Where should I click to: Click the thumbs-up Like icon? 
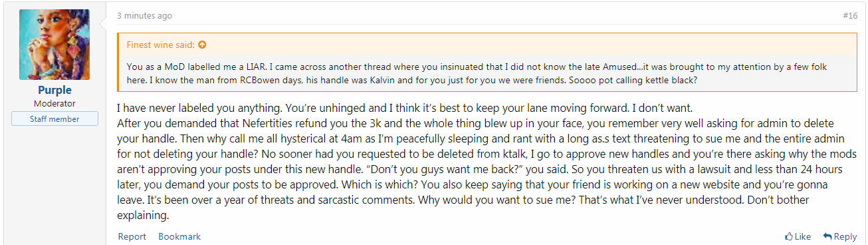coord(789,236)
